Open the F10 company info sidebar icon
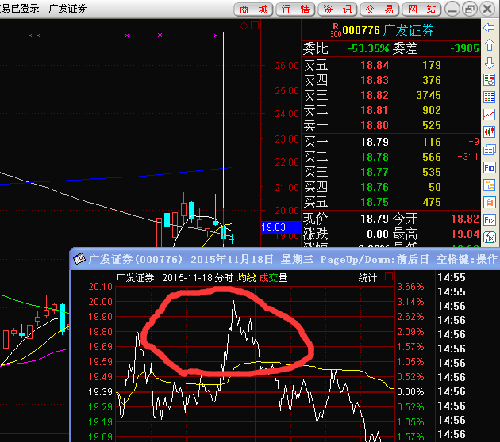The image size is (500, 442). pyautogui.click(x=489, y=167)
